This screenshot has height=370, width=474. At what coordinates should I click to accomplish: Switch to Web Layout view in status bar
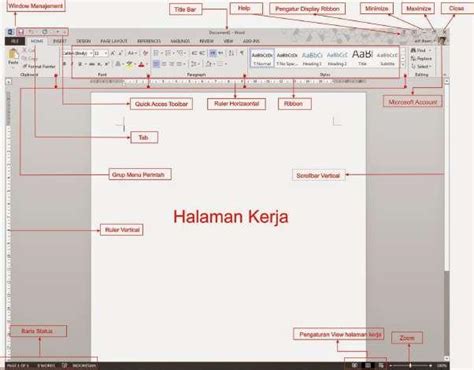click(381, 366)
